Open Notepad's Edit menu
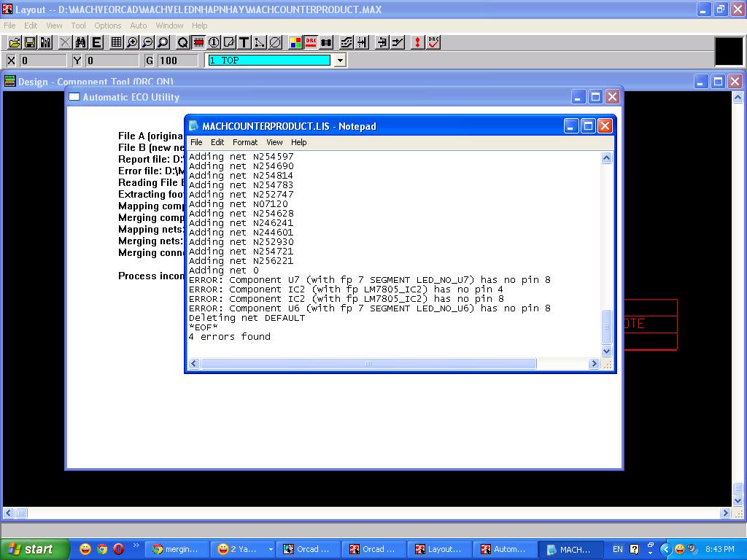Image resolution: width=747 pixels, height=560 pixels. point(217,142)
